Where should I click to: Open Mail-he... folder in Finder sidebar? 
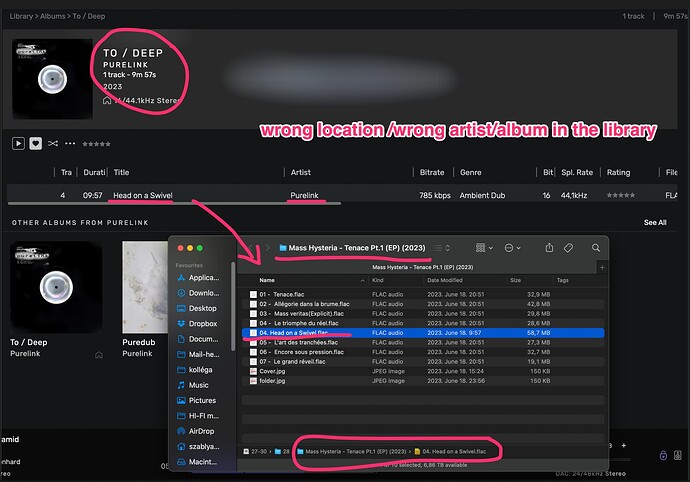(x=198, y=354)
